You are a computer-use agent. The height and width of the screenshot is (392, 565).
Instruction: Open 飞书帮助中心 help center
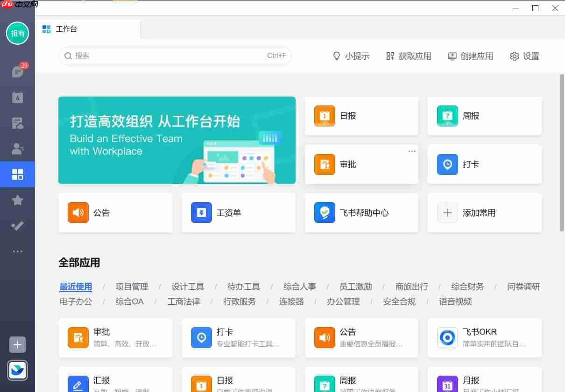point(362,212)
